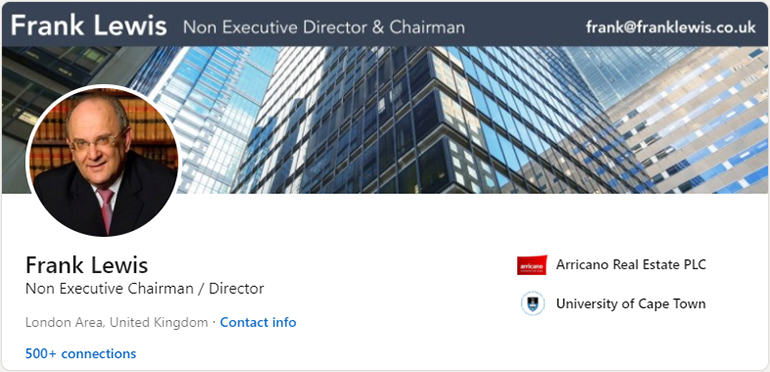Open the Arricano Real Estate PLC text link

631,265
